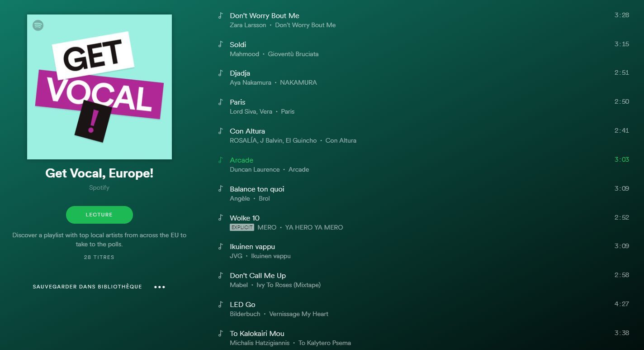Open the three-dots more options menu
The height and width of the screenshot is (350, 644).
coord(160,287)
